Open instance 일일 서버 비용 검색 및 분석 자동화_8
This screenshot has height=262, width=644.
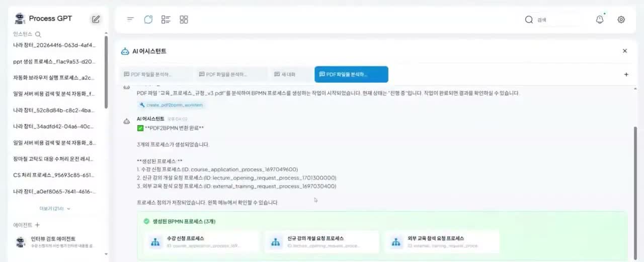click(x=54, y=143)
